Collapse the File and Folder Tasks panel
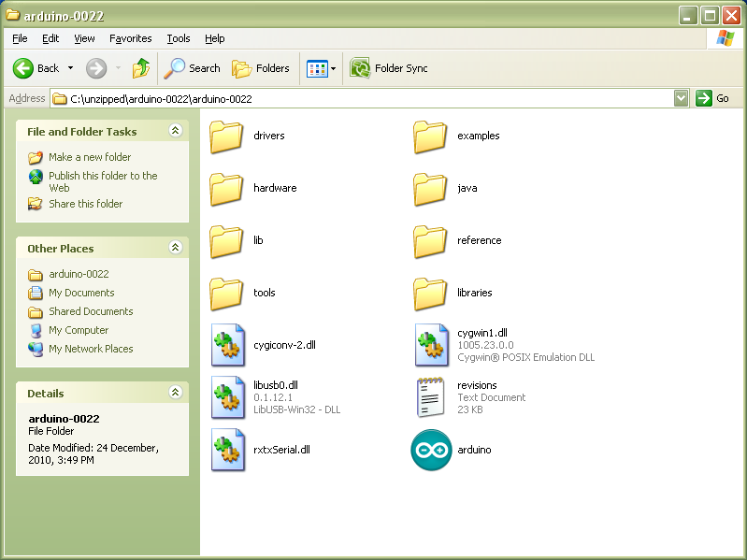 pyautogui.click(x=175, y=131)
